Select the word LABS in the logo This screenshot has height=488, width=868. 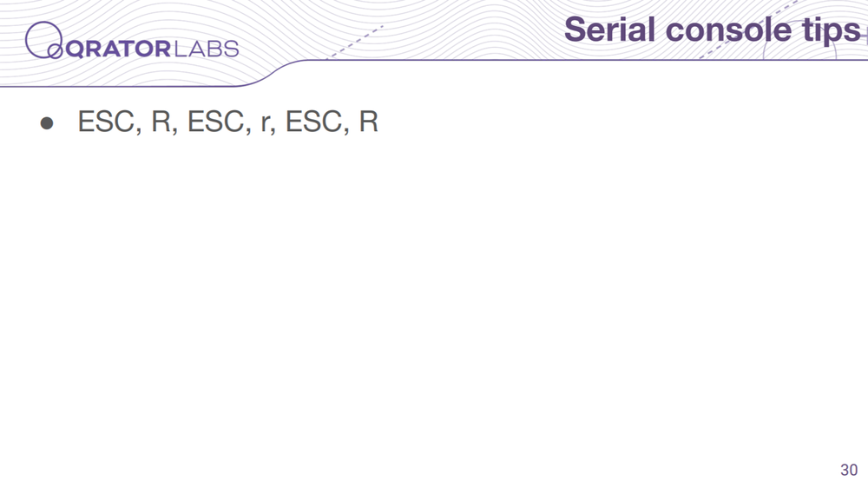tap(206, 49)
